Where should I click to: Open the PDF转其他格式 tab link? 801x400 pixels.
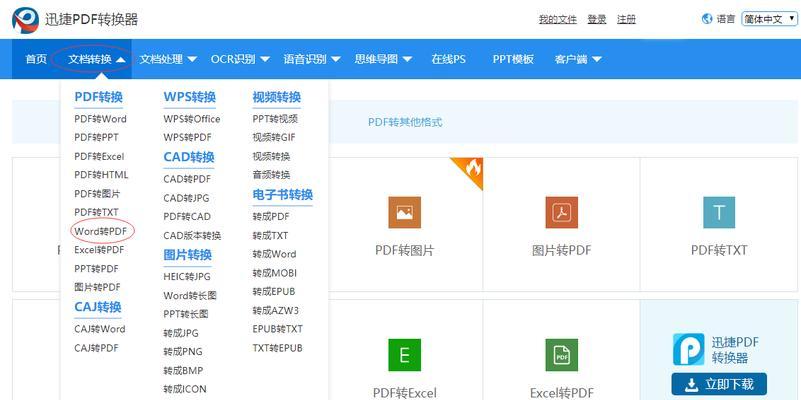pos(405,123)
